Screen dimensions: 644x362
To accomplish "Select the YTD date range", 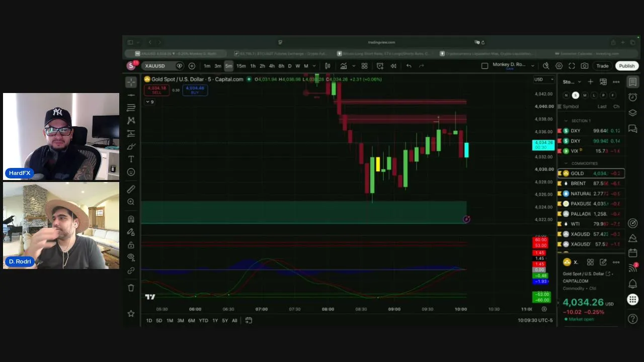I will click(203, 320).
